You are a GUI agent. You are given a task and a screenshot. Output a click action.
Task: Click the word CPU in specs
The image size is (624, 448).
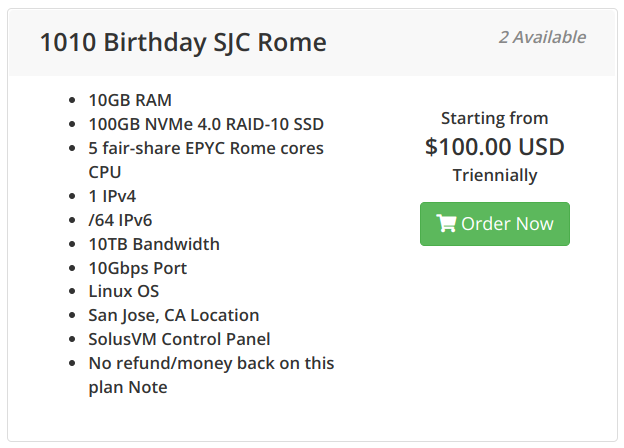click(105, 172)
